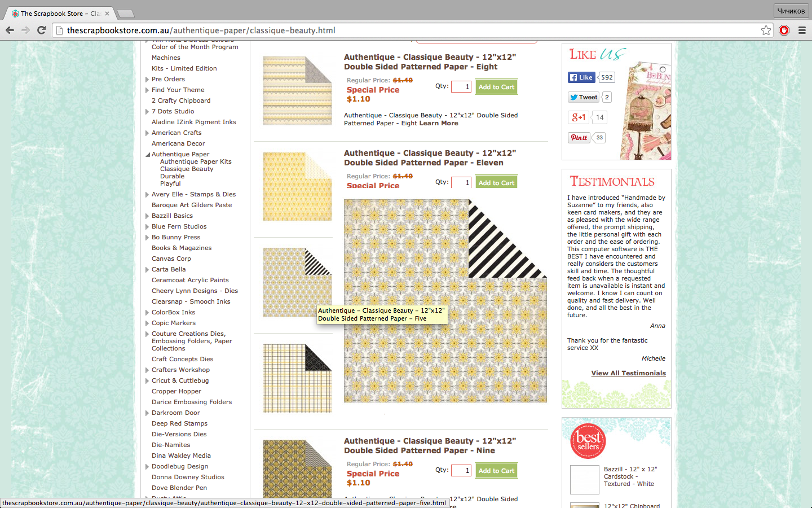Viewport: 812px width, 508px height.
Task: Expand the American Crafts category
Action: click(x=147, y=133)
